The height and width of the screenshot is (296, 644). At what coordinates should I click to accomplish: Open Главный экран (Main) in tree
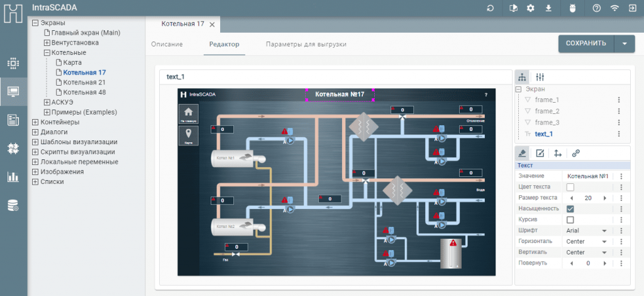[x=86, y=33]
